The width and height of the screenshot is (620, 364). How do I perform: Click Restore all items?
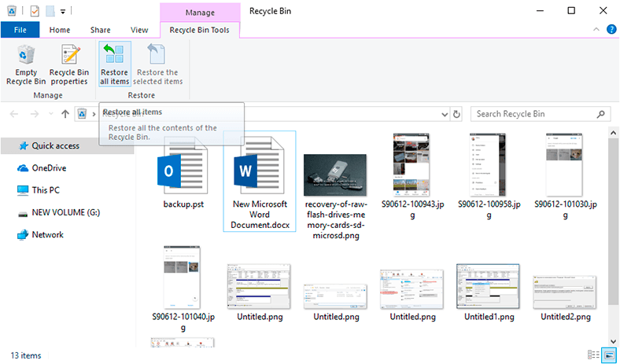click(x=115, y=64)
